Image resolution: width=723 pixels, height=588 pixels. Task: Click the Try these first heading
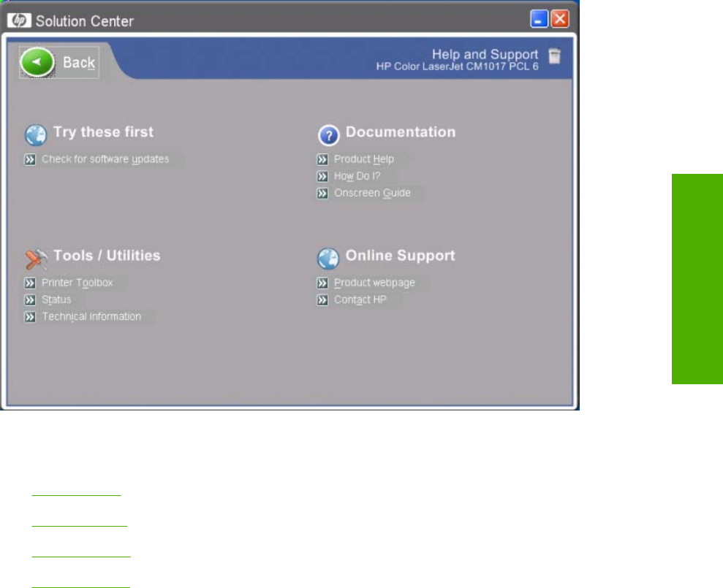(x=103, y=131)
